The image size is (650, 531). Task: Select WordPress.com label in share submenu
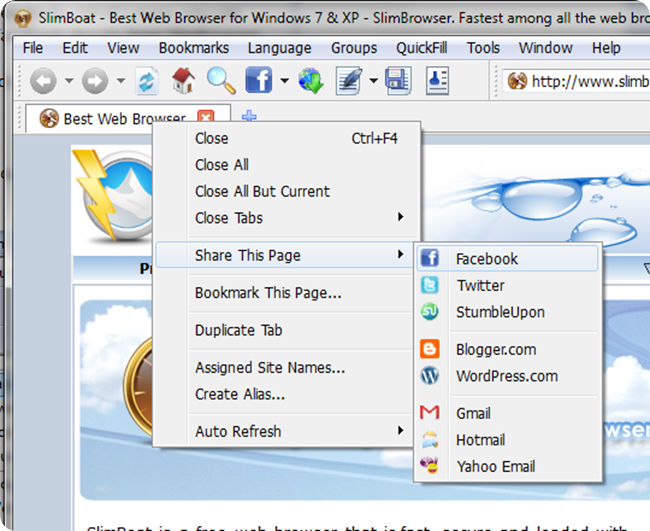(x=507, y=376)
